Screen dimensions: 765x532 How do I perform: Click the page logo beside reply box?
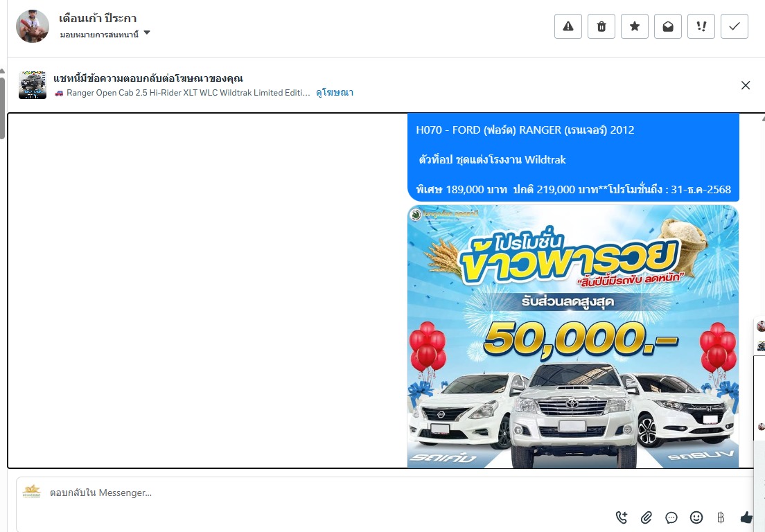(32, 492)
